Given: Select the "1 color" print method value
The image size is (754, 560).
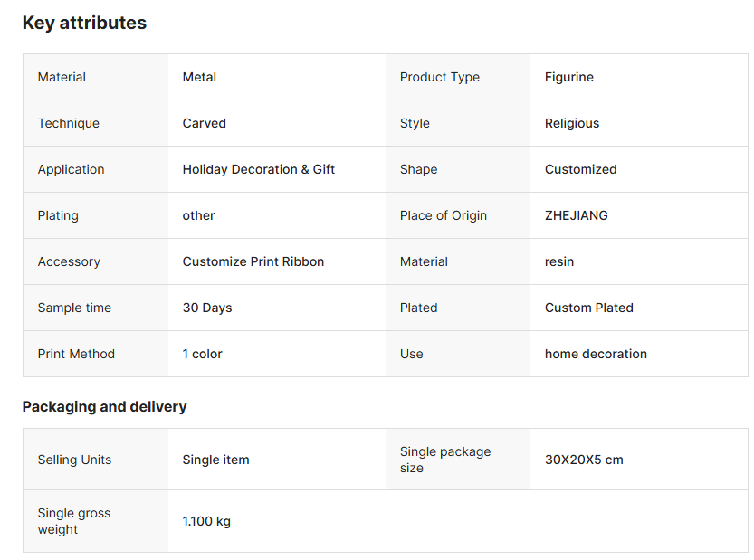Looking at the screenshot, I should tap(203, 354).
